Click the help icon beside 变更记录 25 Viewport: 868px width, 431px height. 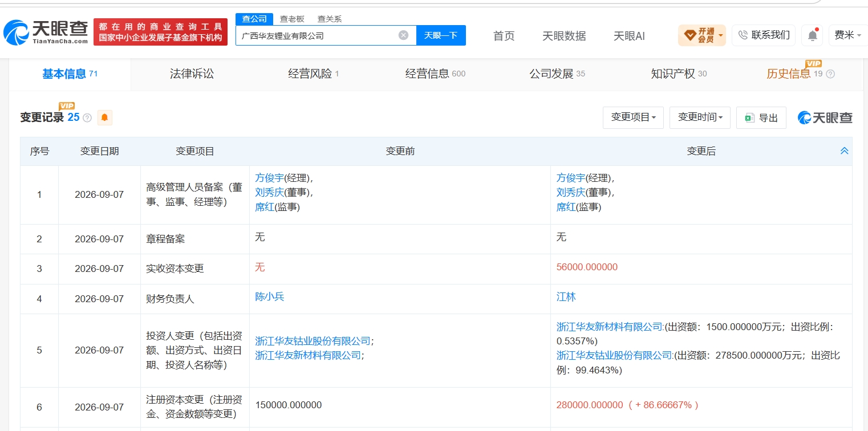(x=87, y=118)
